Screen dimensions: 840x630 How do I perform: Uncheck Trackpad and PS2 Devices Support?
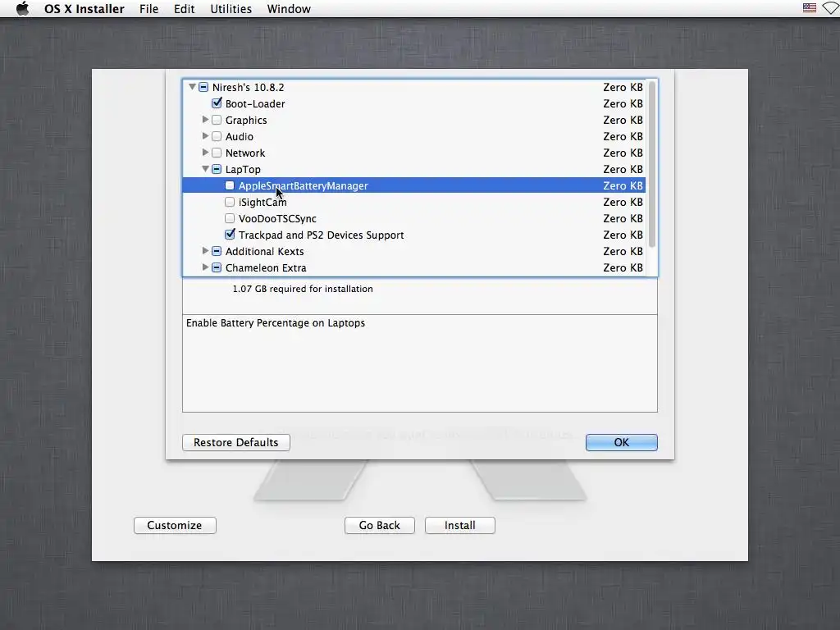coord(230,234)
